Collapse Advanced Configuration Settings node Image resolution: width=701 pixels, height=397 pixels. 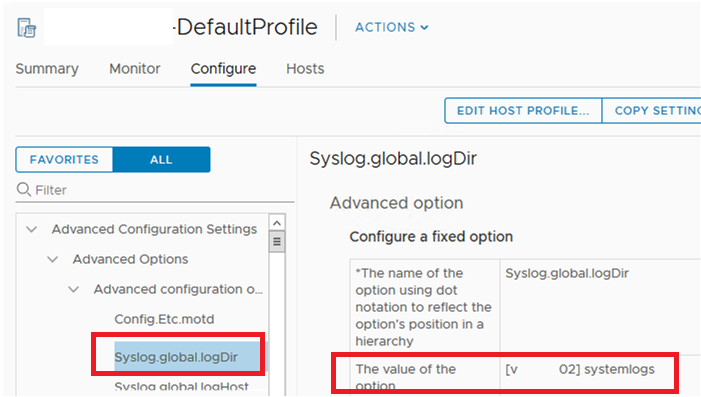31,229
